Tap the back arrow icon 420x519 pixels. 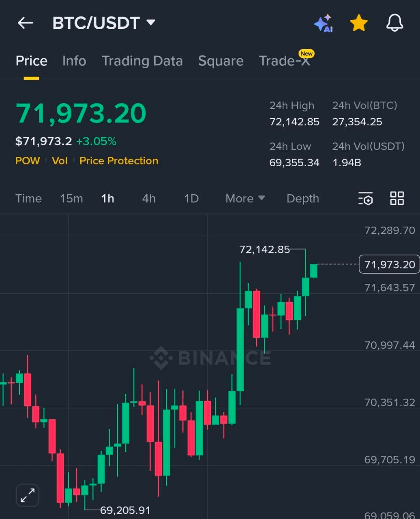click(x=25, y=23)
